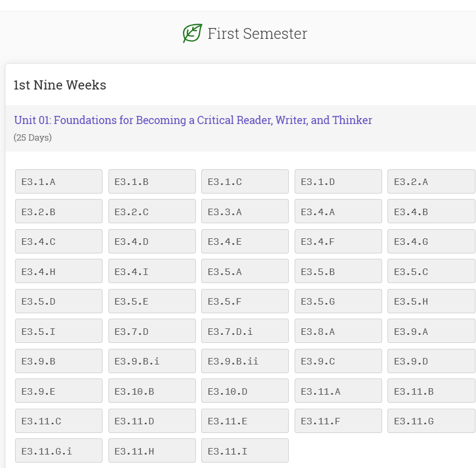Click standard code E3.2.A
The width and height of the screenshot is (476, 468).
point(431,182)
